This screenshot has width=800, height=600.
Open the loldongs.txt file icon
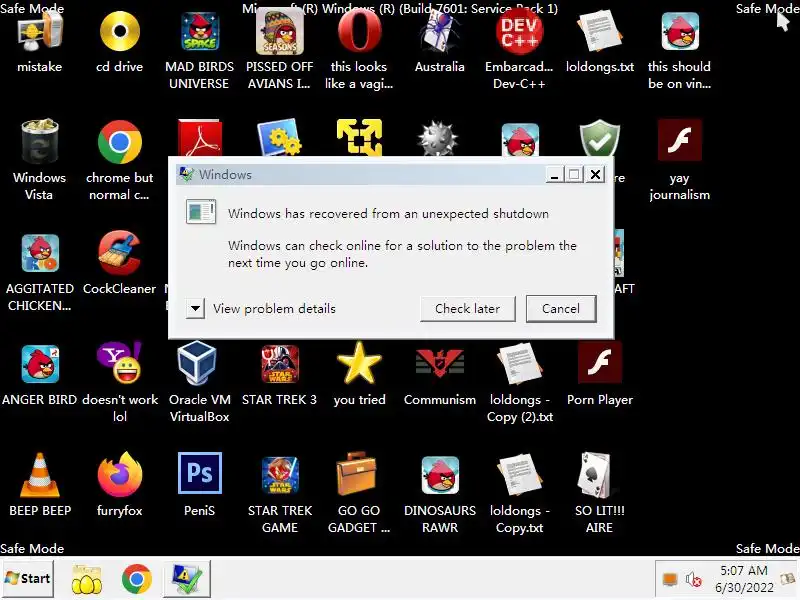[599, 32]
